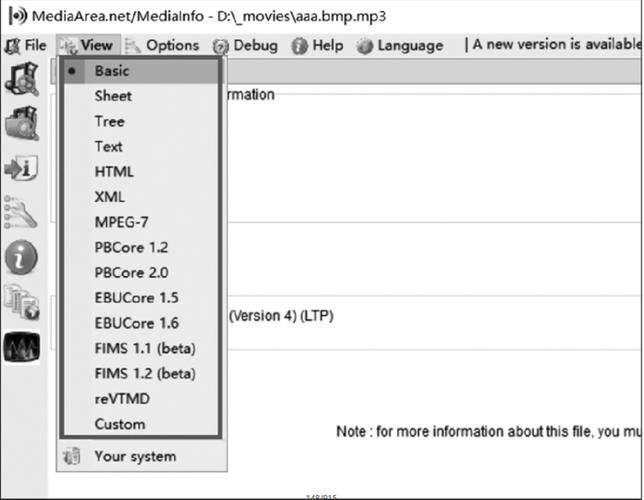Choose MPEG-7 output view
This screenshot has height=500, width=644.
[141, 222]
